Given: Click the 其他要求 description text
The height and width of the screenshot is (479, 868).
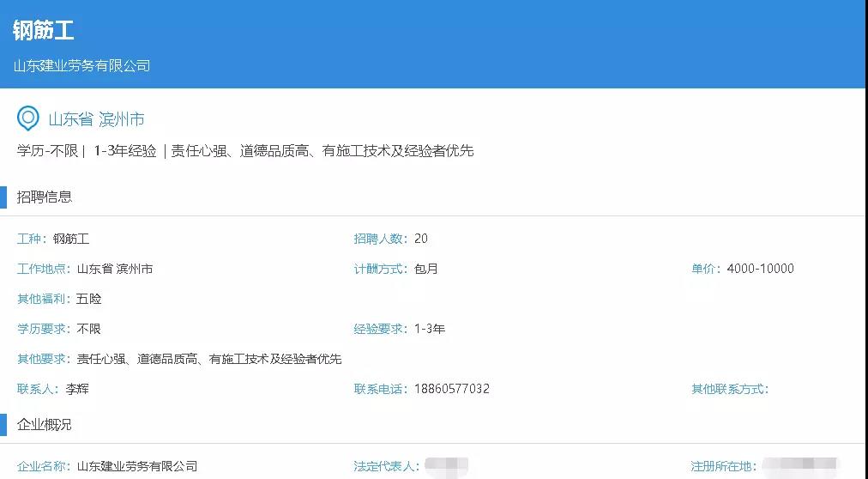Looking at the screenshot, I should pos(208,359).
